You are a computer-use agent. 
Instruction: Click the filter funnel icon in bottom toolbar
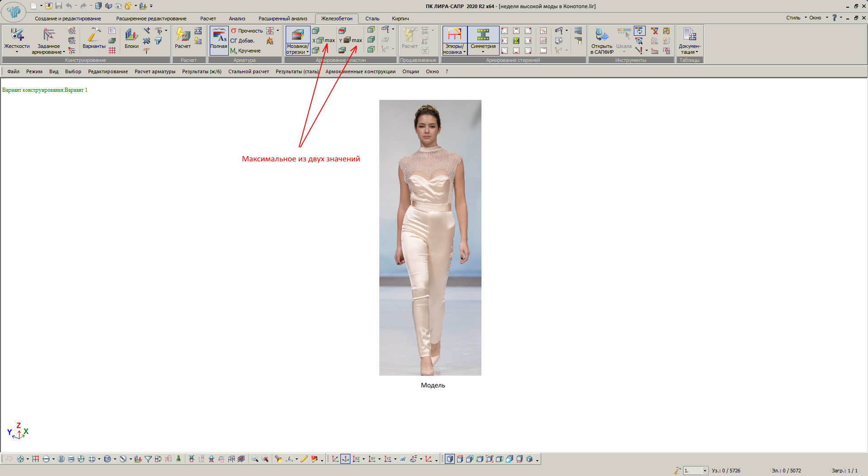148,459
